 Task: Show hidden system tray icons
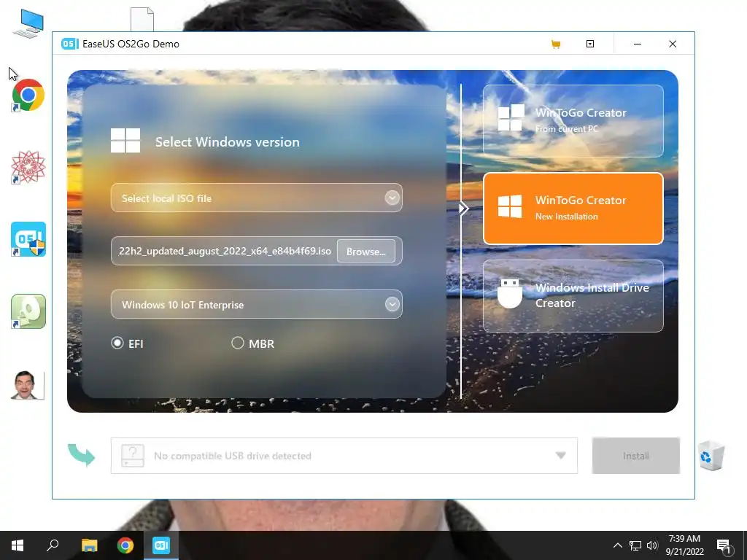617,545
